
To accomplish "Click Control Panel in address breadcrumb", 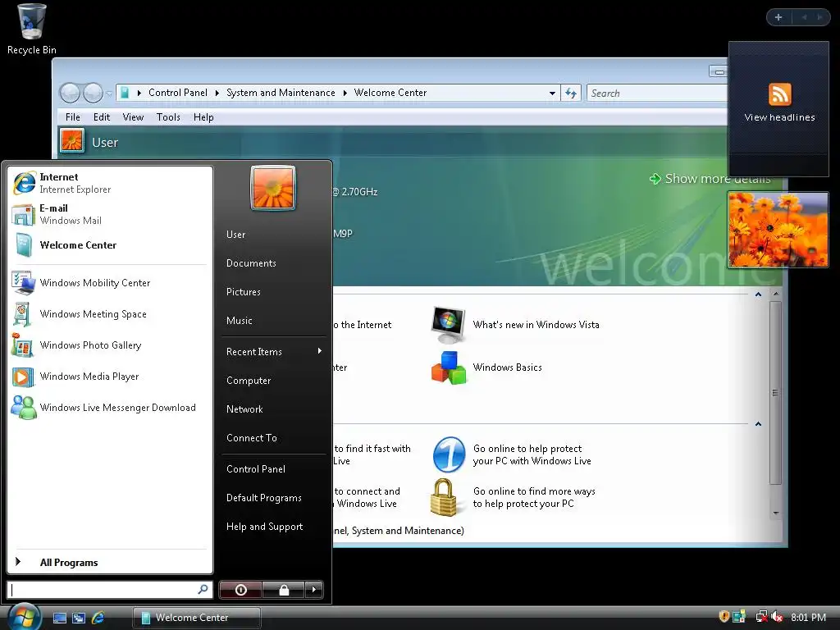I will [178, 93].
